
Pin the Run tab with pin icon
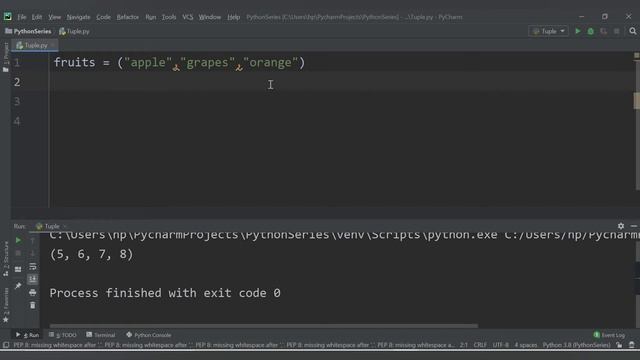(18, 286)
